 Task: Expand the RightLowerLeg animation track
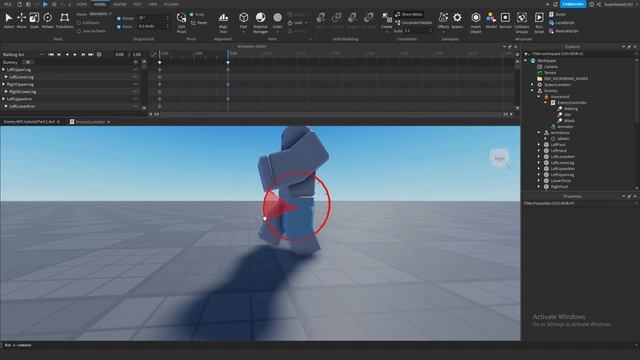point(6,91)
